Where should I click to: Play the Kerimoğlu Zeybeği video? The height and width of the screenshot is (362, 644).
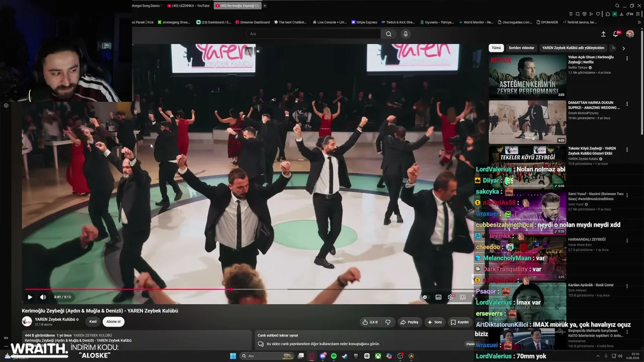tap(30, 297)
